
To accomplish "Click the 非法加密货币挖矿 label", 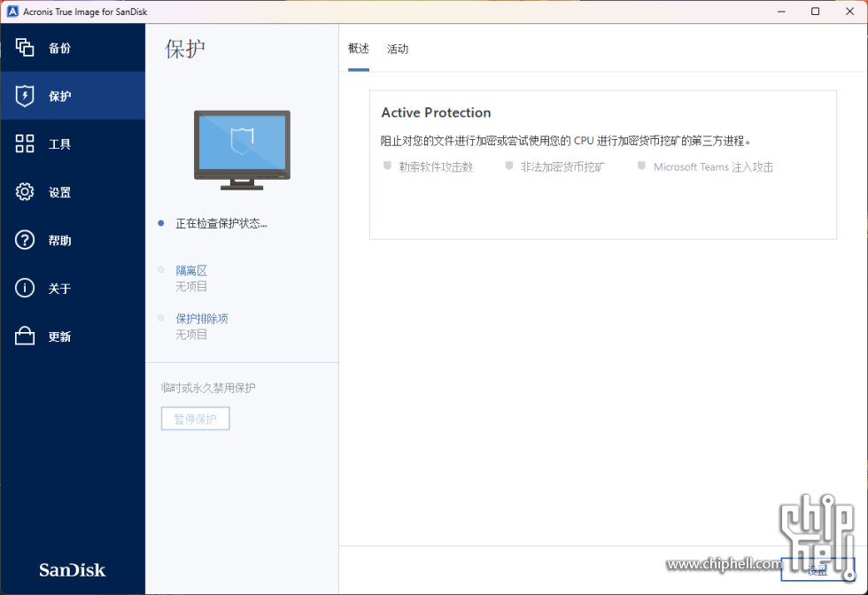I will pos(562,166).
